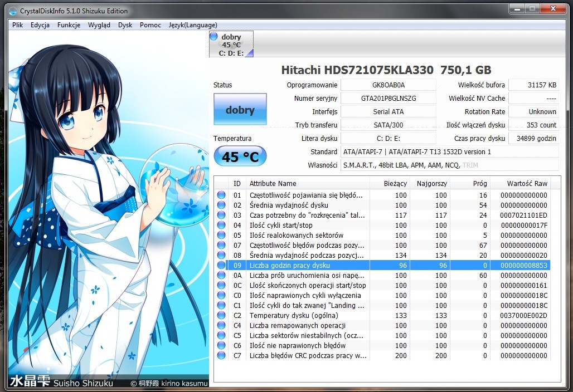
Task: Click the drive letter field 'C: D: E:'
Action: (389, 138)
